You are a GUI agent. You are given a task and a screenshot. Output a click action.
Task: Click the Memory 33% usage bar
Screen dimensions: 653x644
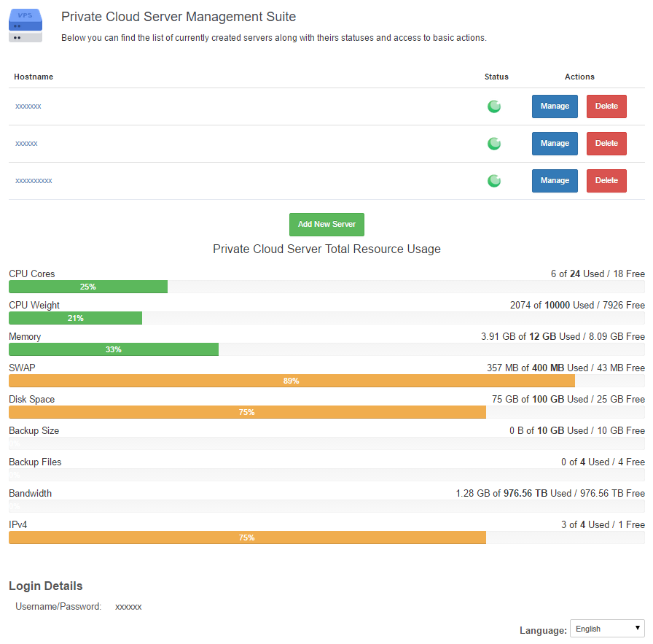(x=114, y=350)
